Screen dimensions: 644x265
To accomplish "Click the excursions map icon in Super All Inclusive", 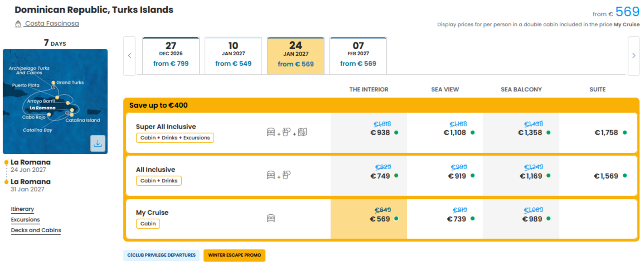I will tap(302, 132).
